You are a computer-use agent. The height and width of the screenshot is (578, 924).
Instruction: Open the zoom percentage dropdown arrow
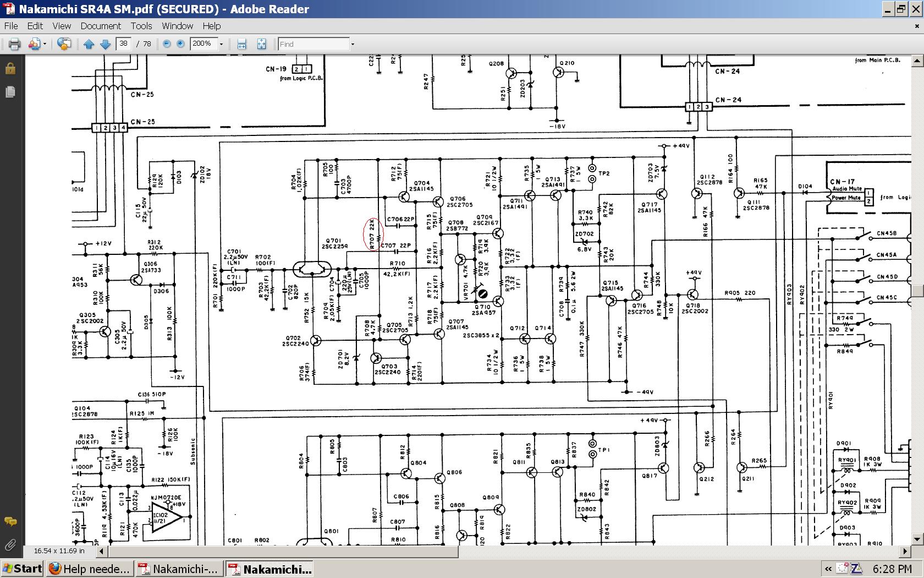click(x=221, y=44)
